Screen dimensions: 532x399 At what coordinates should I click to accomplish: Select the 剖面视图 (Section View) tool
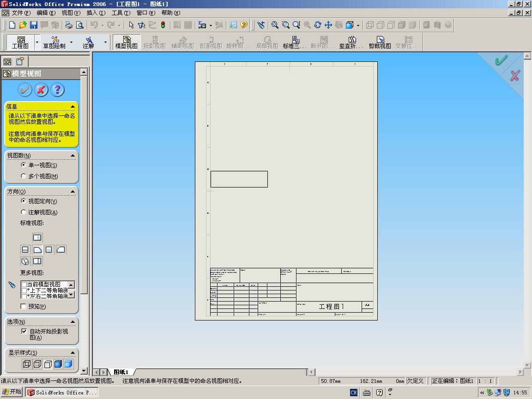coord(211,42)
